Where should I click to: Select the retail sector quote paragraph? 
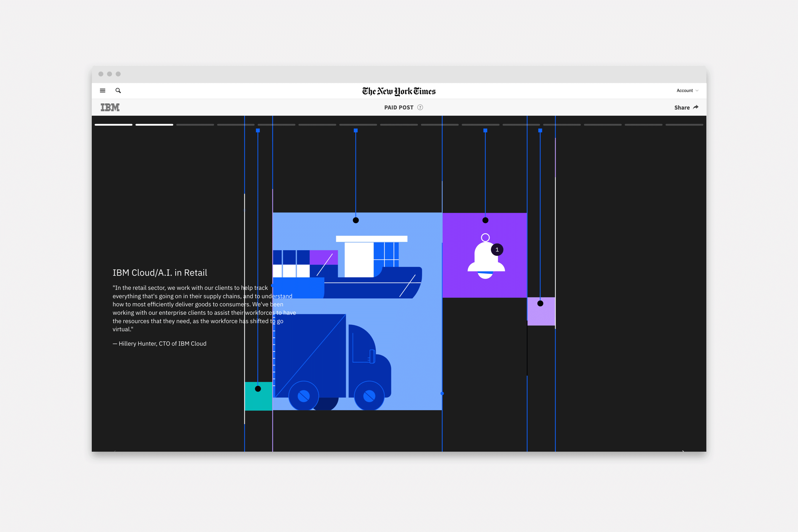[204, 308]
